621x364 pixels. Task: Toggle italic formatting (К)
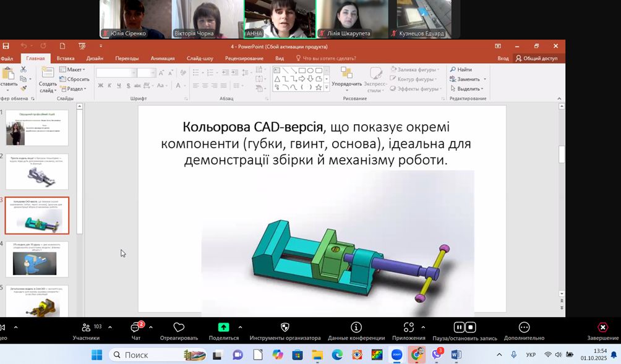coord(109,85)
